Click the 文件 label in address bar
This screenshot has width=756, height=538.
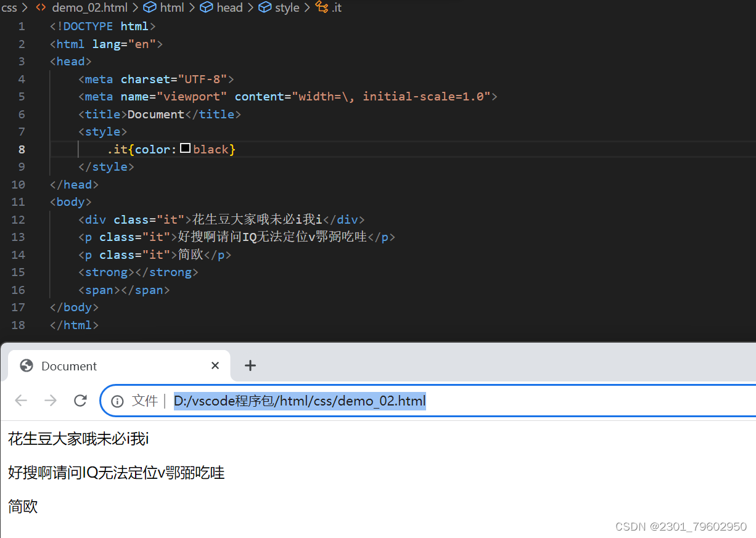pos(145,401)
